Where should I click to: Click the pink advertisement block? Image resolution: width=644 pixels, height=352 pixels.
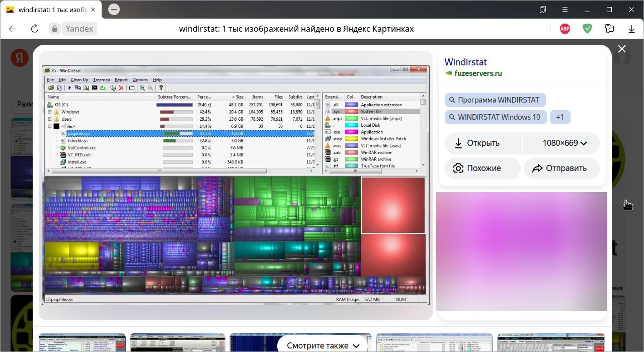click(x=522, y=251)
